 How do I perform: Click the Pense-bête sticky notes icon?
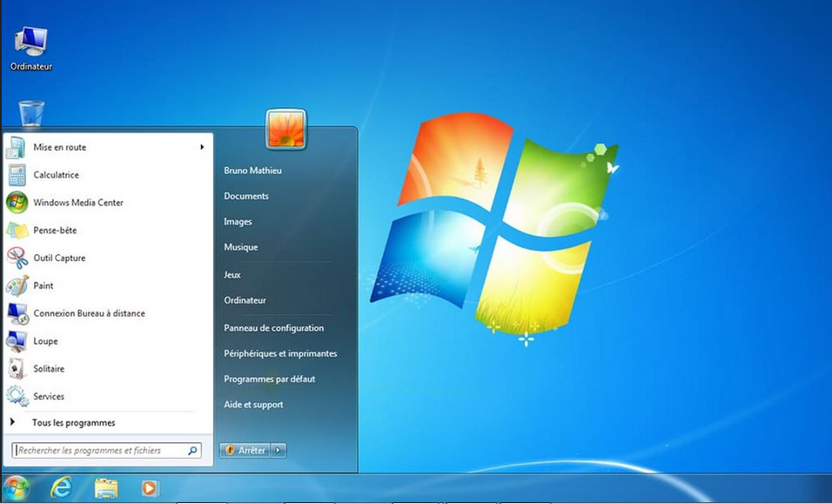pyautogui.click(x=17, y=231)
